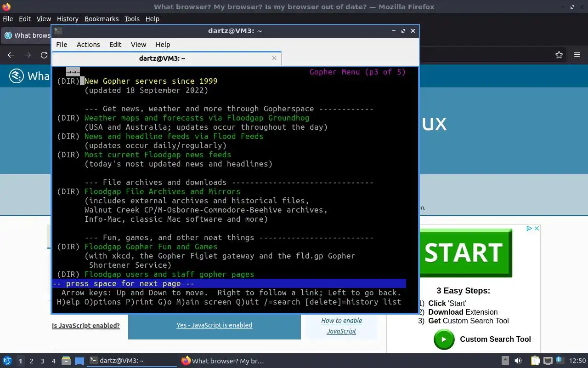Open the terminal's Actions menu
The height and width of the screenshot is (368, 588).
point(88,45)
